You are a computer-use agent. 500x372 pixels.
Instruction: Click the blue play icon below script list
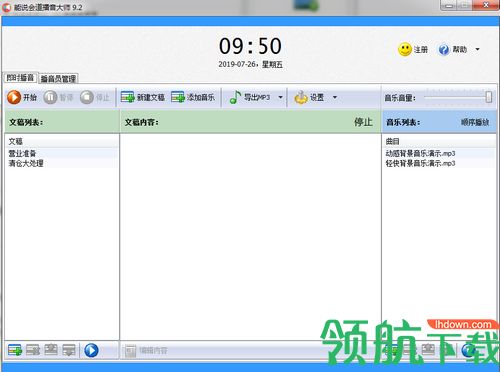(91, 350)
